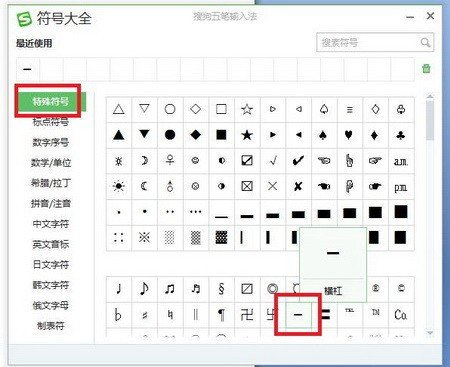Insert the hollow diamond symbol
Image resolution: width=450 pixels, height=367 pixels.
tap(196, 109)
